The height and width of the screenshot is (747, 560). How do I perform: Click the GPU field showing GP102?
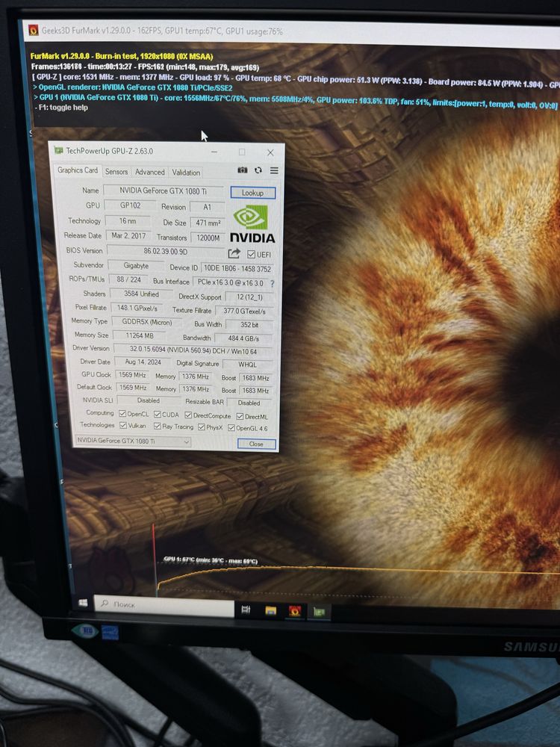(130, 205)
